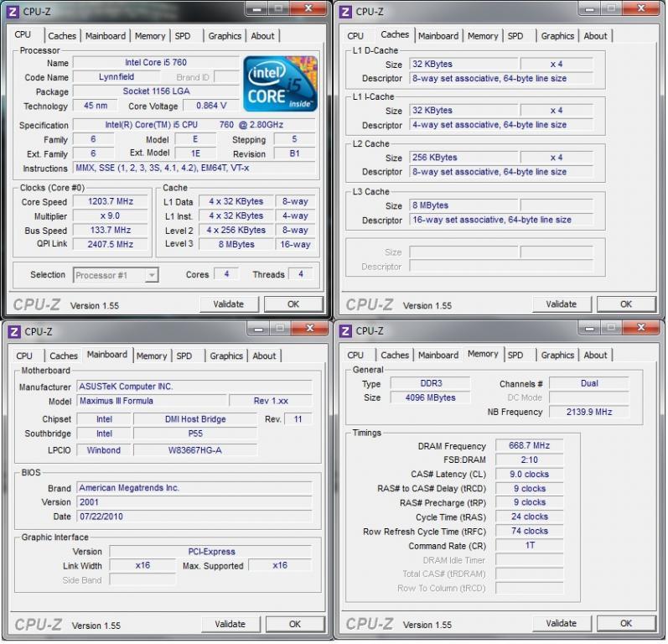This screenshot has width=668, height=644.
Task: Click the Core Voltage value 0.864 V
Action: click(211, 106)
